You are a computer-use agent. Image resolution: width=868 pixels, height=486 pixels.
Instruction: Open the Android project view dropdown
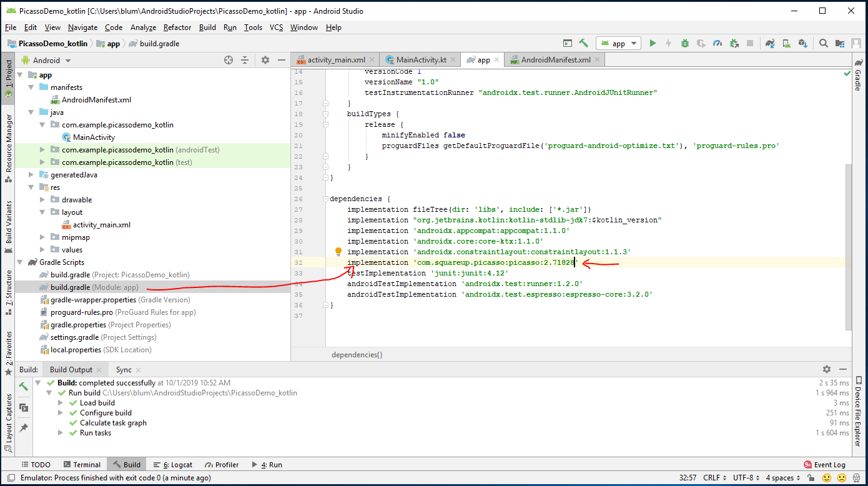(x=46, y=61)
